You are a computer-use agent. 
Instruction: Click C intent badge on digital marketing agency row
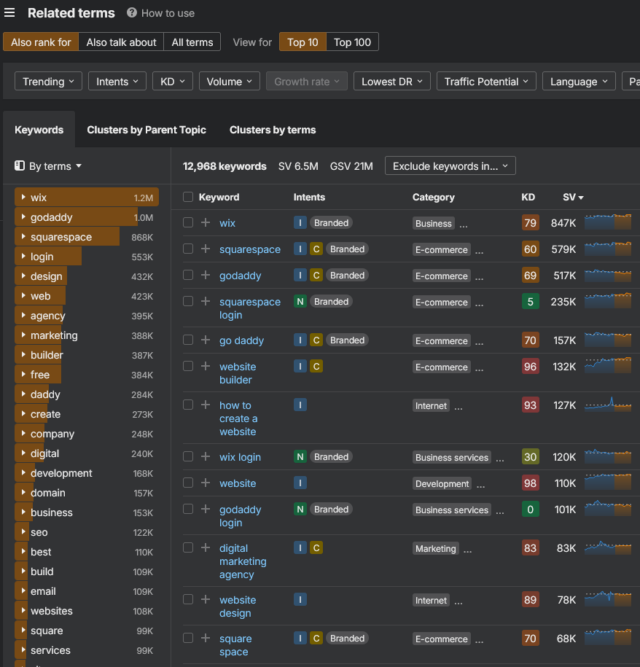point(316,548)
